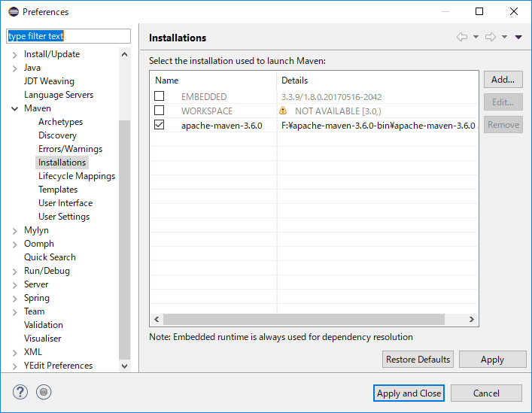Screen dimensions: 532x413
Task: Click the Cancel button
Action: tap(486, 393)
